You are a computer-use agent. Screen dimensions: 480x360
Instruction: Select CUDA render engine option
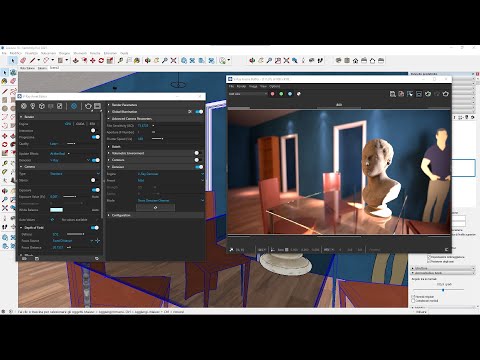80,124
